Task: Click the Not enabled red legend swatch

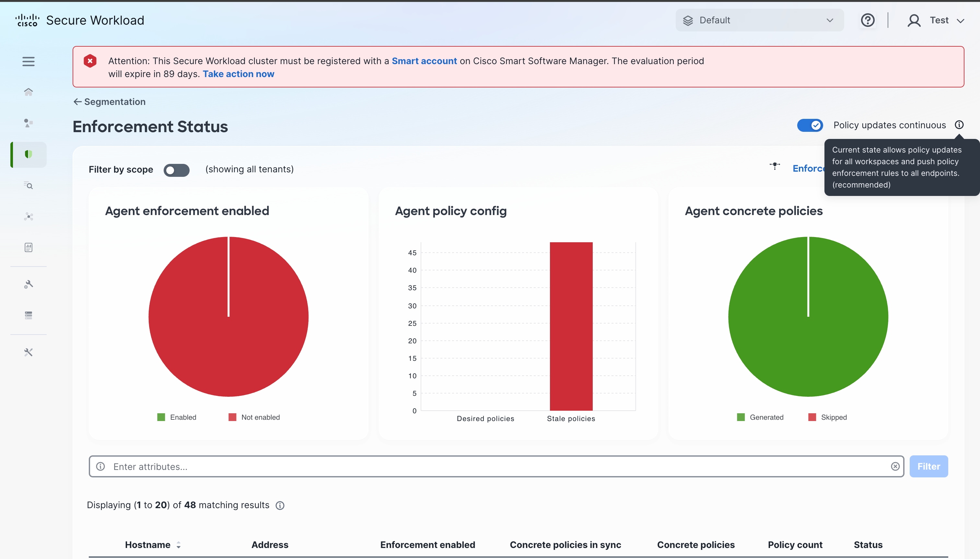Action: tap(232, 417)
